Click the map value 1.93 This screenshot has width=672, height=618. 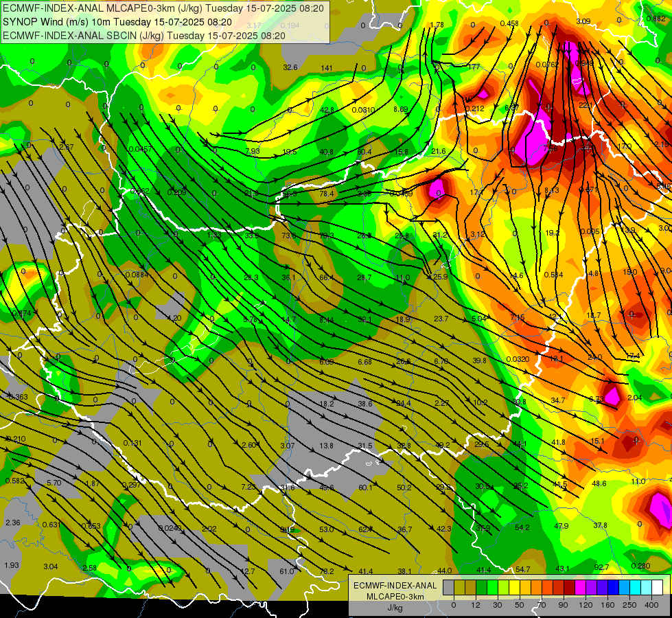click(12, 565)
